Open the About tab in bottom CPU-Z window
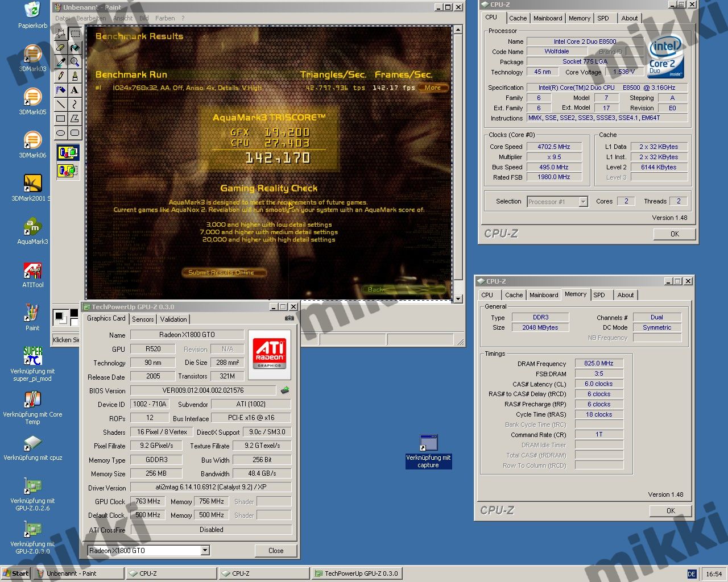Viewport: 728px width, 582px height. (626, 295)
